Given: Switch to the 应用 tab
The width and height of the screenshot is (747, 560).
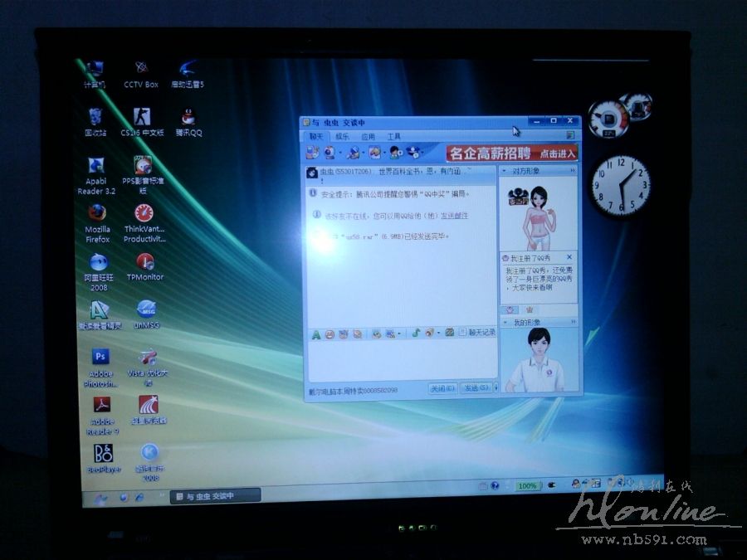Looking at the screenshot, I should [368, 136].
